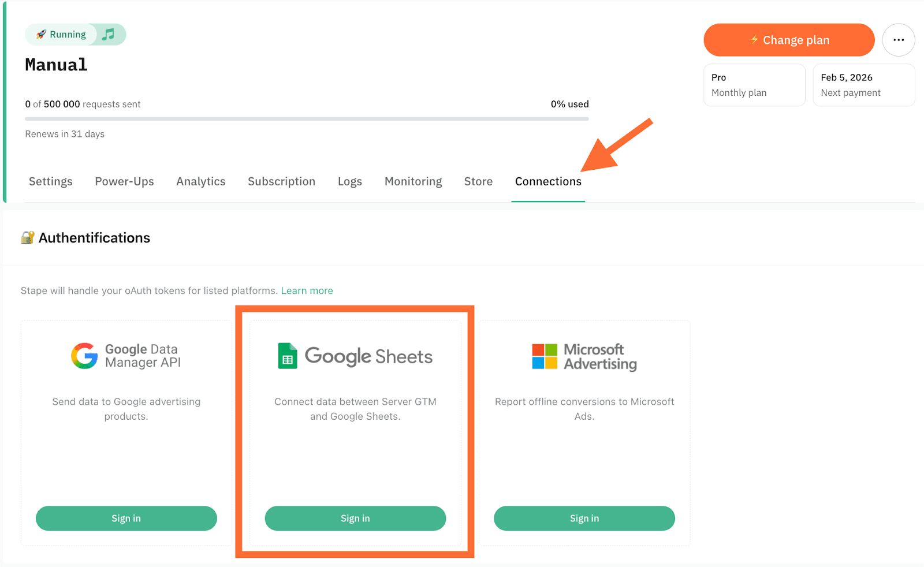924x567 pixels.
Task: Open the Settings tab
Action: pyautogui.click(x=50, y=181)
